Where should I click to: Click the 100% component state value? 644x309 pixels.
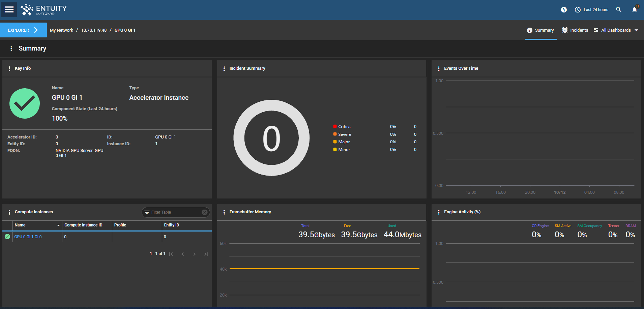click(60, 119)
